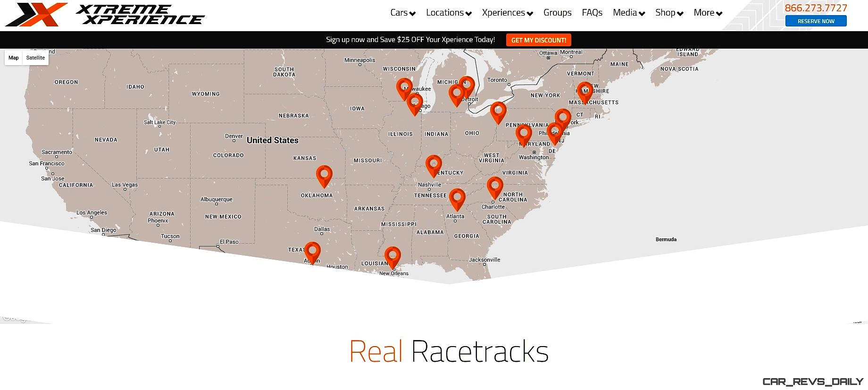
Task: Expand the Shop dropdown
Action: (669, 13)
